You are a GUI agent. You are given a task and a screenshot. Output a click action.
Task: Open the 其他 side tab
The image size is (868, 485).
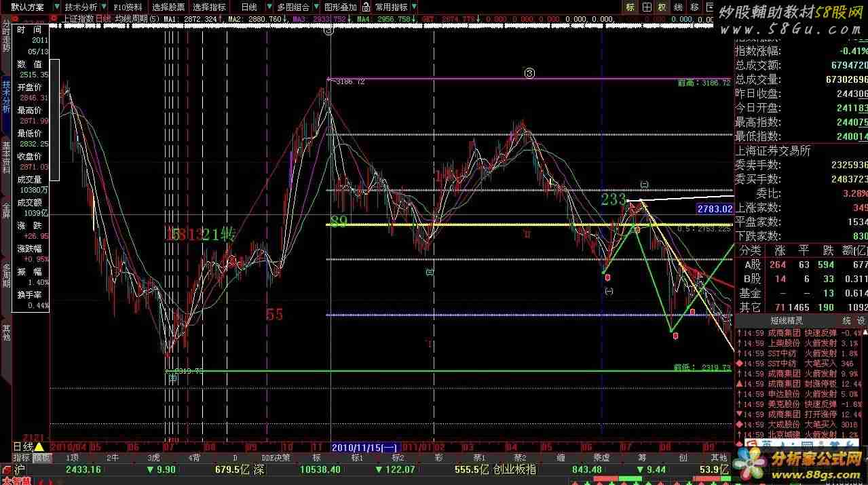(6, 332)
